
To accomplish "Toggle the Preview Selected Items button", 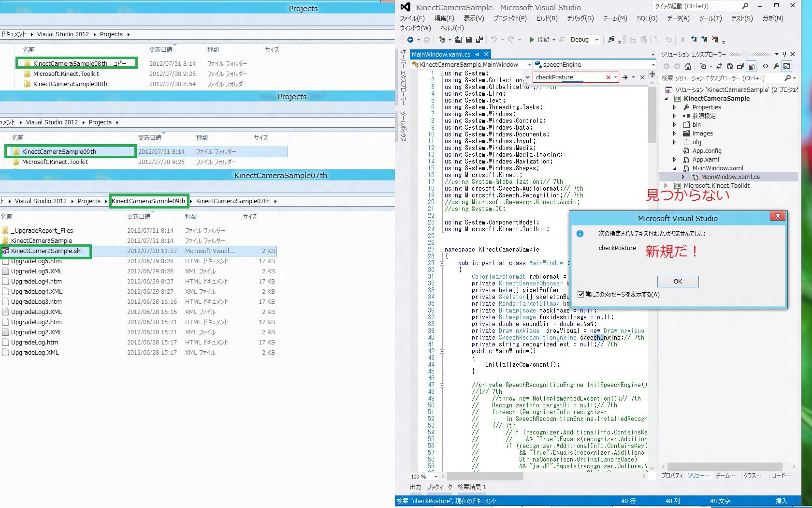I will tap(787, 66).
